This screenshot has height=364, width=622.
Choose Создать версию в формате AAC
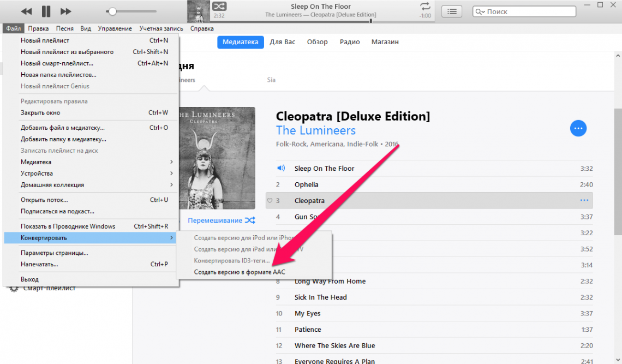click(x=254, y=272)
